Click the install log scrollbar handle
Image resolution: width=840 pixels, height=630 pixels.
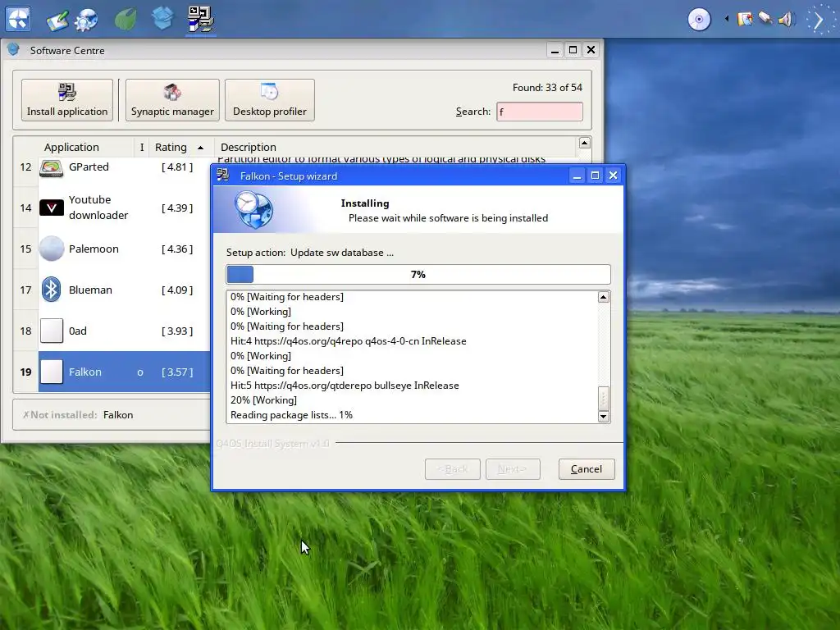604,398
